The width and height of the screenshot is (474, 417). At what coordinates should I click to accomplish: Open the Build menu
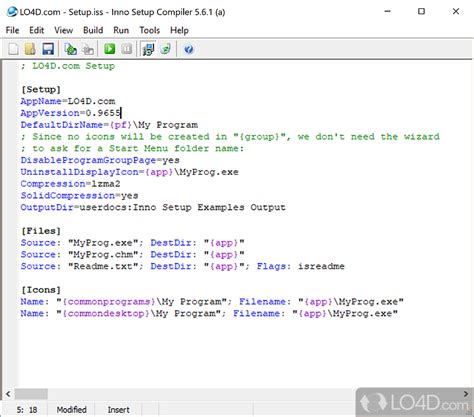tap(93, 30)
